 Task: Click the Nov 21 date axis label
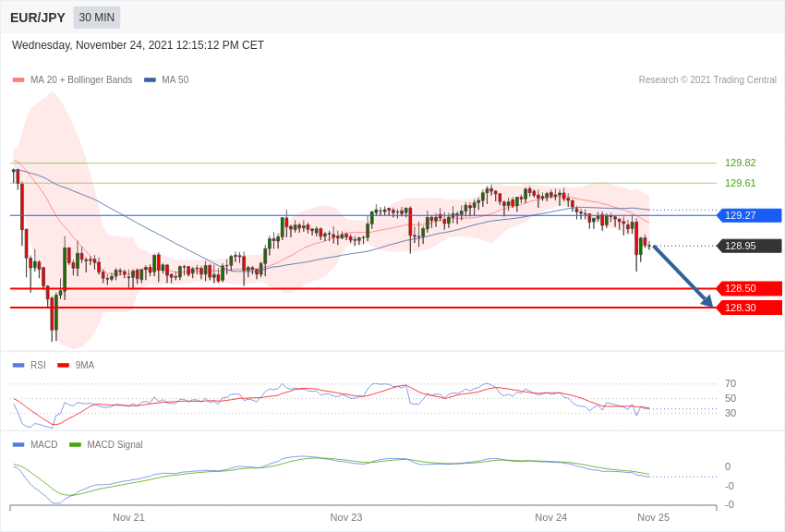(x=128, y=517)
